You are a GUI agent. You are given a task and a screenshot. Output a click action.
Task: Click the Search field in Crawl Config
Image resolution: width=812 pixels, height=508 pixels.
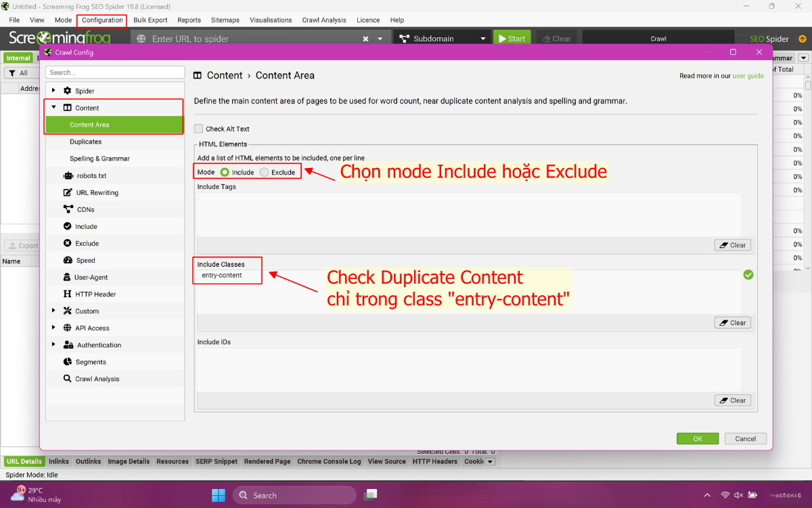(115, 72)
